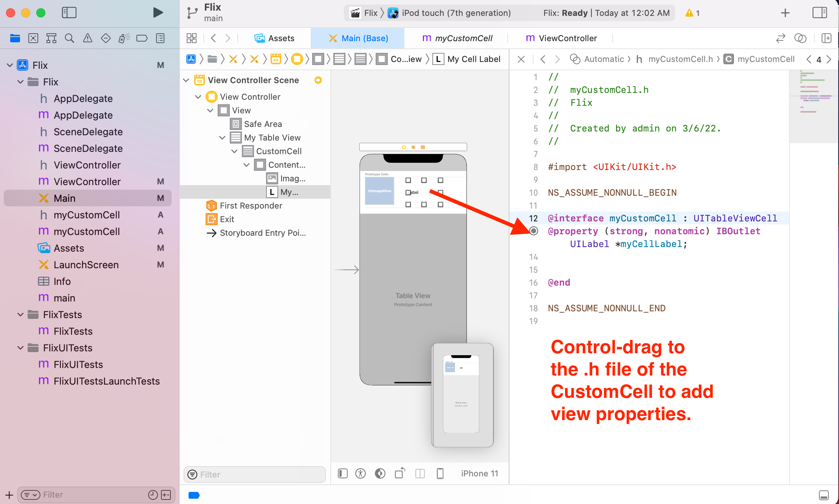The image size is (839, 504).
Task: Open the Debug navigator
Action: tap(124, 38)
